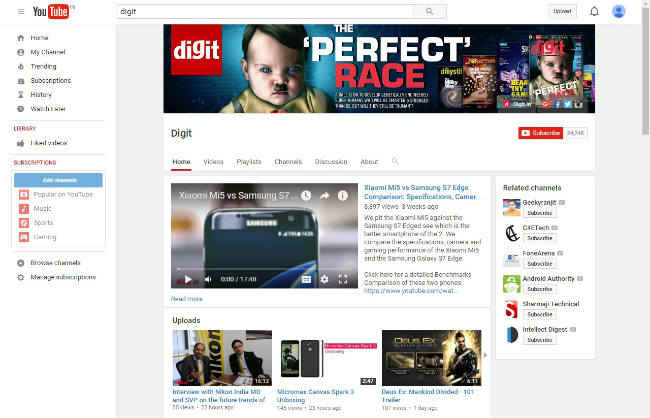
Task: Click the page vertical scrollbar
Action: coord(645,70)
